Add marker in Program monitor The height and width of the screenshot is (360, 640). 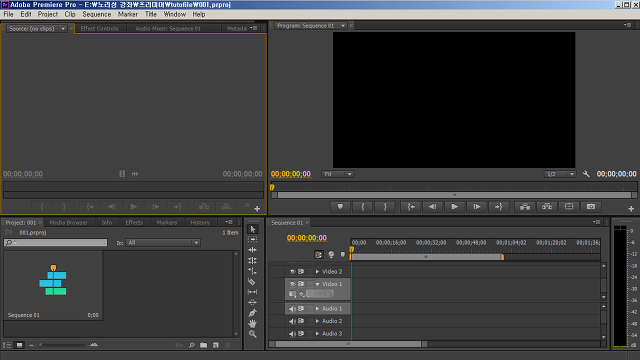pyautogui.click(x=340, y=207)
